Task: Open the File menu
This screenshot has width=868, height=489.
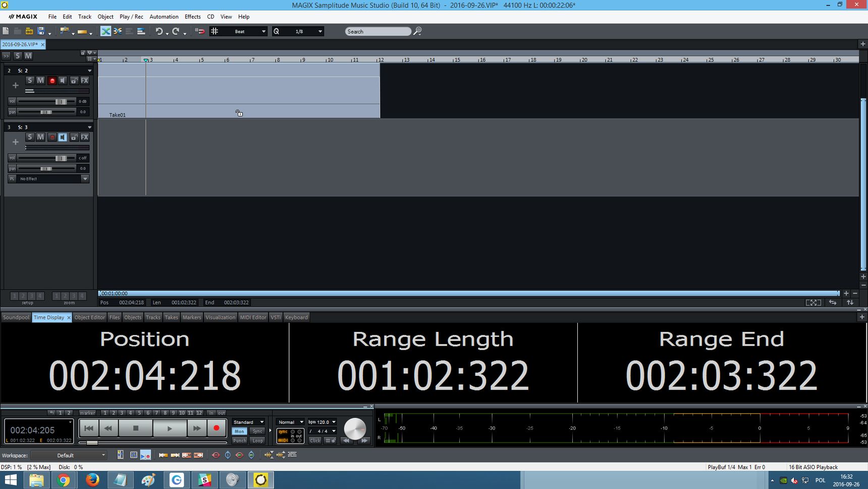Action: click(52, 17)
